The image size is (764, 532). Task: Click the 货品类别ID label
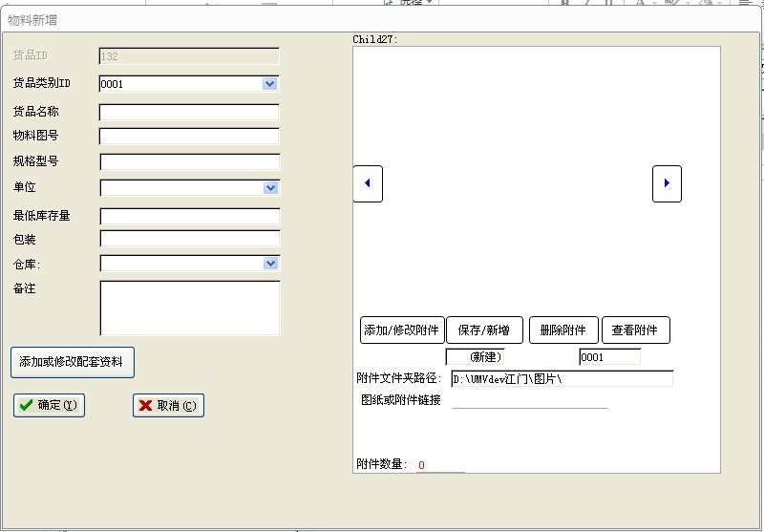click(41, 83)
